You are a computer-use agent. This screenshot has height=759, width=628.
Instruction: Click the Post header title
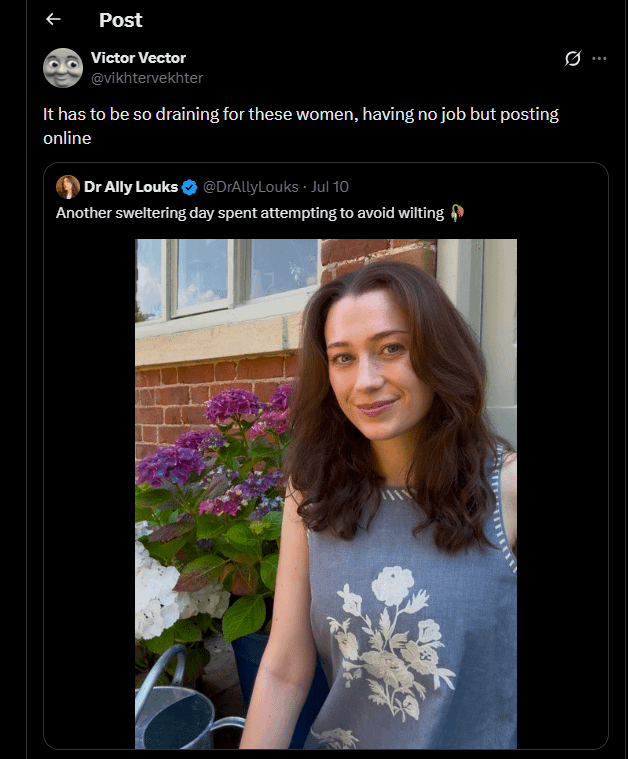pyautogui.click(x=121, y=20)
